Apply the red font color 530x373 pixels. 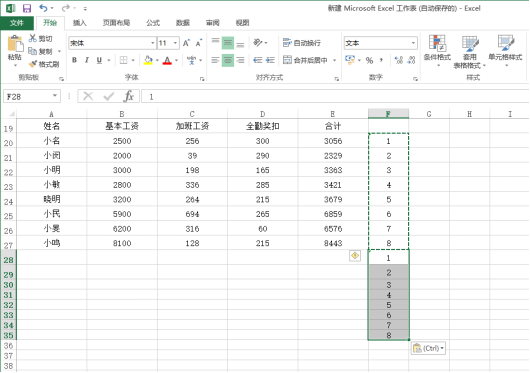click(x=167, y=60)
